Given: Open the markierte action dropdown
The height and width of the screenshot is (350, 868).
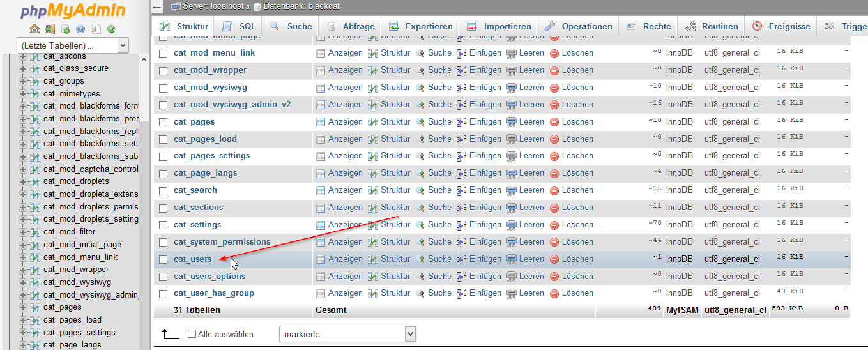Looking at the screenshot, I should point(347,334).
